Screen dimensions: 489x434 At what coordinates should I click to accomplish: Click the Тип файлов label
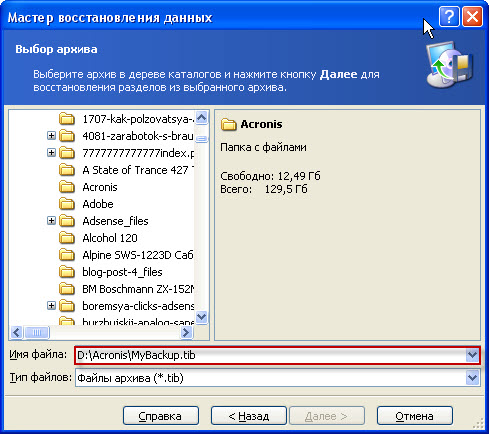click(x=40, y=378)
